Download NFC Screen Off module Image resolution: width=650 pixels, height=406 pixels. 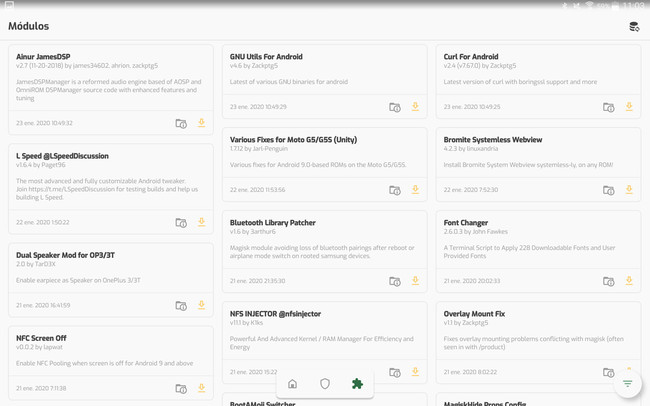(x=201, y=388)
